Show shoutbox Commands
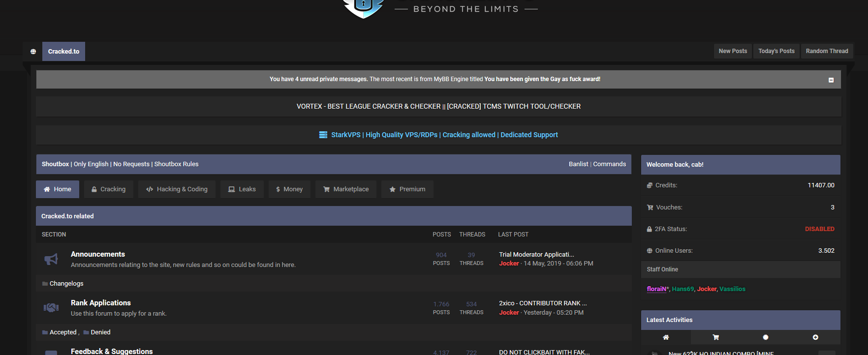The width and height of the screenshot is (868, 355). (610, 164)
